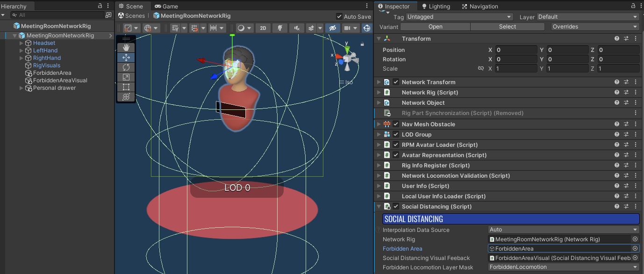
Task: Click the Select variant button
Action: [x=507, y=27]
